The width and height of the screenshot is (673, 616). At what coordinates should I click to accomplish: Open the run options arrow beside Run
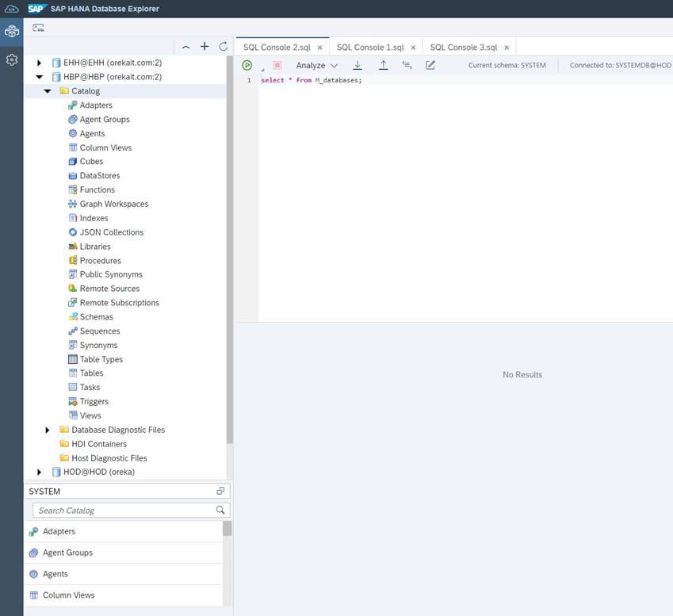coord(262,69)
